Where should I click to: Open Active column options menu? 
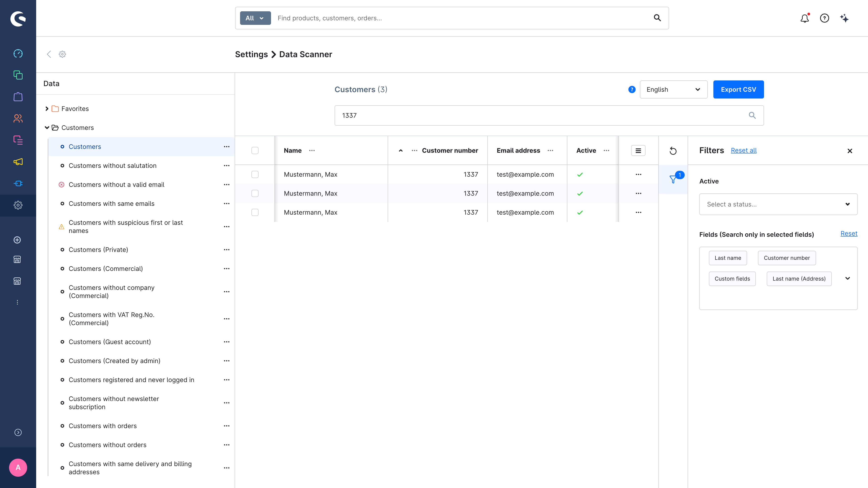[606, 150]
